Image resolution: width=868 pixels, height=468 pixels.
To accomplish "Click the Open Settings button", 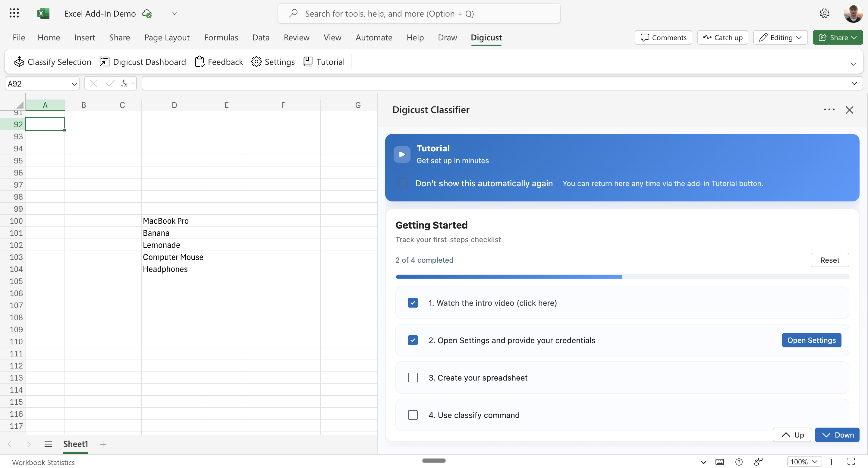I will [811, 340].
